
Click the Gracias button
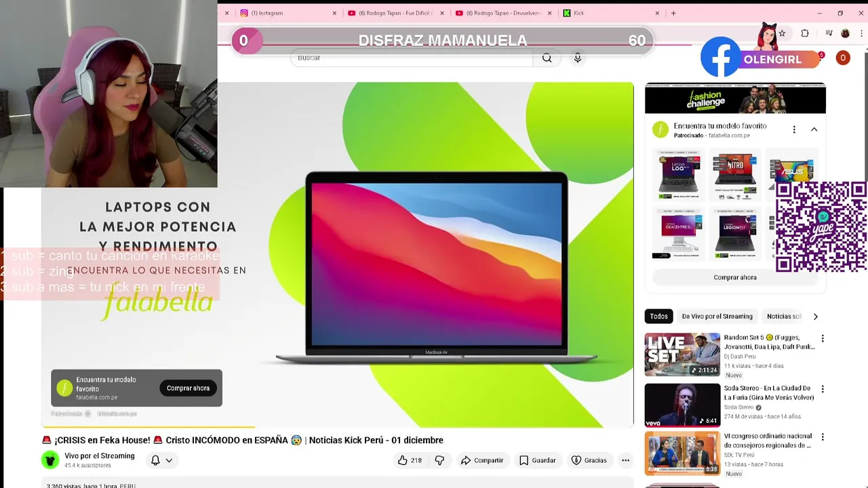pyautogui.click(x=589, y=460)
